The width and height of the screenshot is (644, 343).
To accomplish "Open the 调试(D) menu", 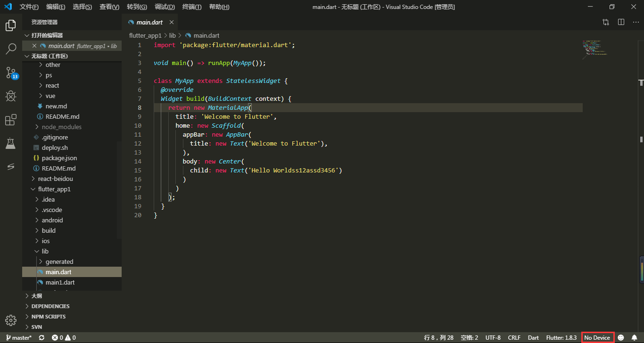I will 165,7.
